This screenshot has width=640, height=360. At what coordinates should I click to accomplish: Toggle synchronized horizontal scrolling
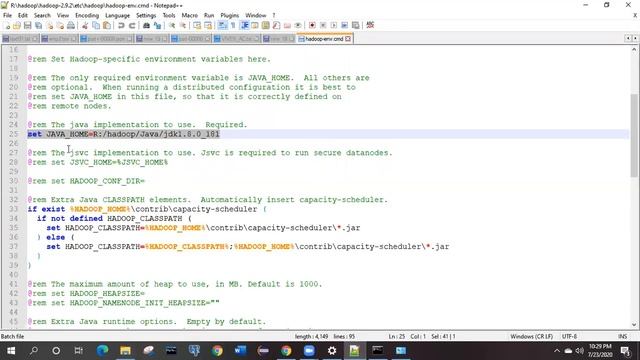coord(208,25)
